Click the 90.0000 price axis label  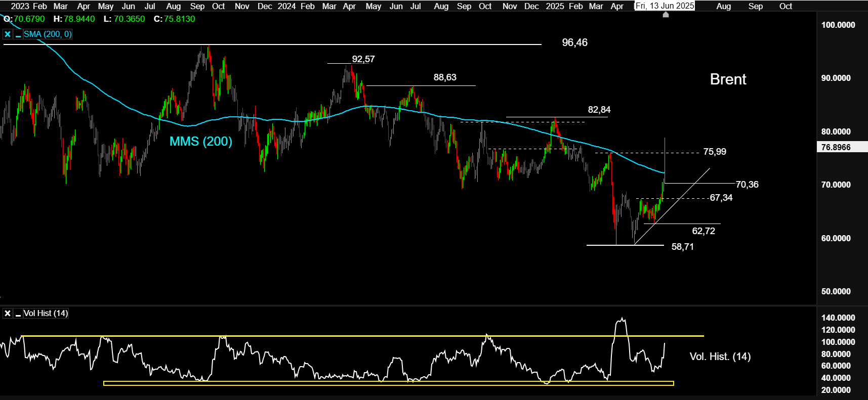click(x=836, y=78)
